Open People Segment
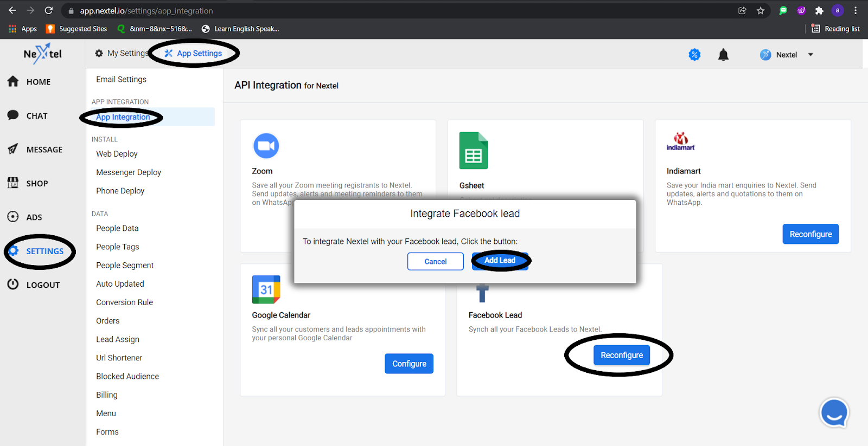Image resolution: width=868 pixels, height=446 pixels. (125, 265)
